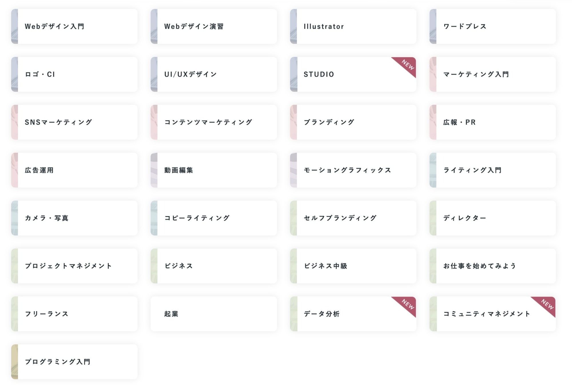
Task: Select the モーショングラフィックス card
Action: [x=353, y=170]
